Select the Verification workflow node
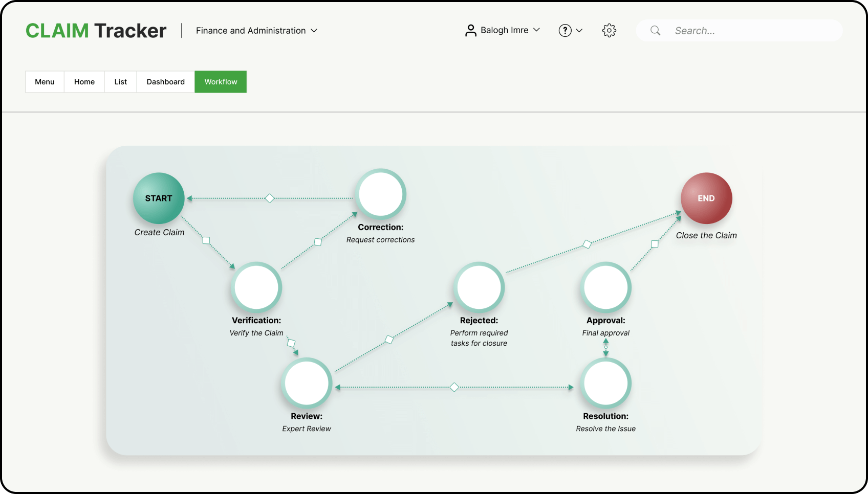868x494 pixels. coord(256,287)
